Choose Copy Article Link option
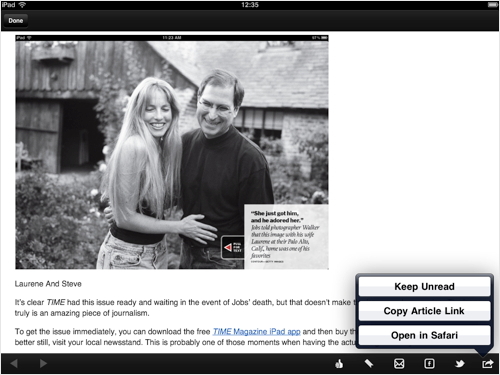The width and height of the screenshot is (500, 375). 424,311
